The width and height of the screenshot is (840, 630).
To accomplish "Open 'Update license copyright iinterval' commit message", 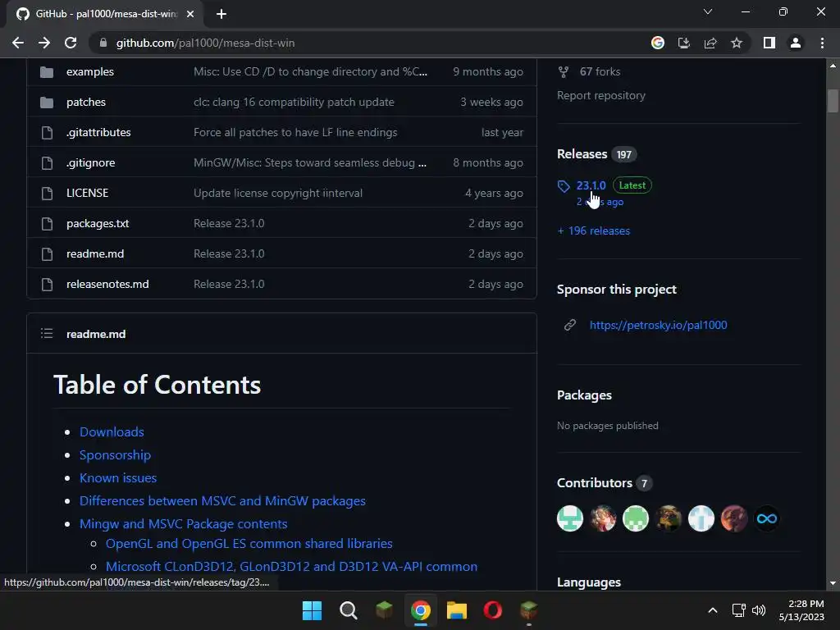I will coord(278,193).
